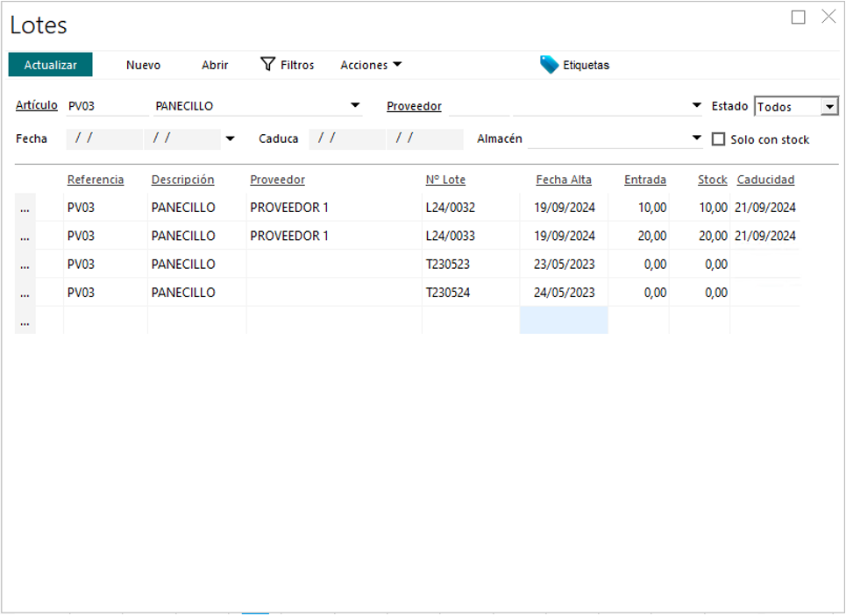Screen dimensions: 846x616
Task: Sort by Descripción column header
Action: click(x=182, y=180)
